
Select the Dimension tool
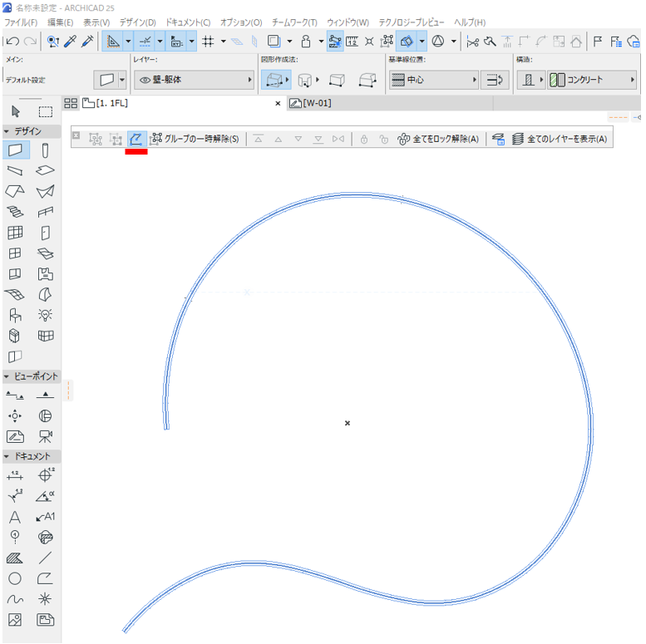click(15, 475)
